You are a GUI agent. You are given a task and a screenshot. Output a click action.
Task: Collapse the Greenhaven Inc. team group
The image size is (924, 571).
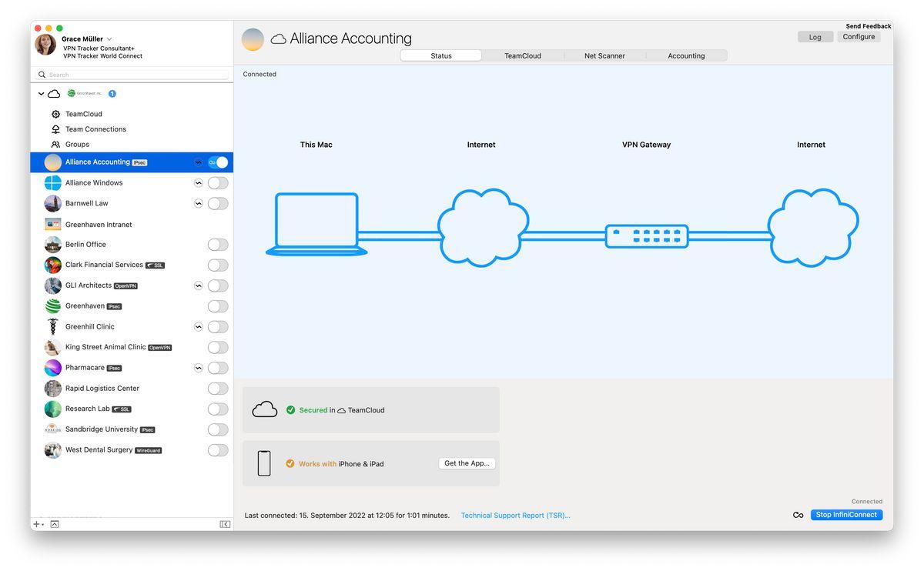(x=41, y=94)
